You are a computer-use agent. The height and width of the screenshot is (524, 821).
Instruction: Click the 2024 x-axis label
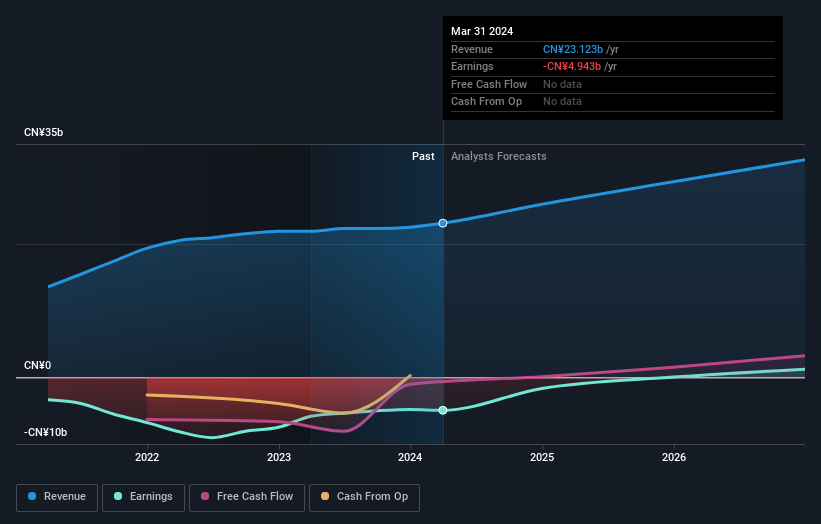(x=410, y=458)
